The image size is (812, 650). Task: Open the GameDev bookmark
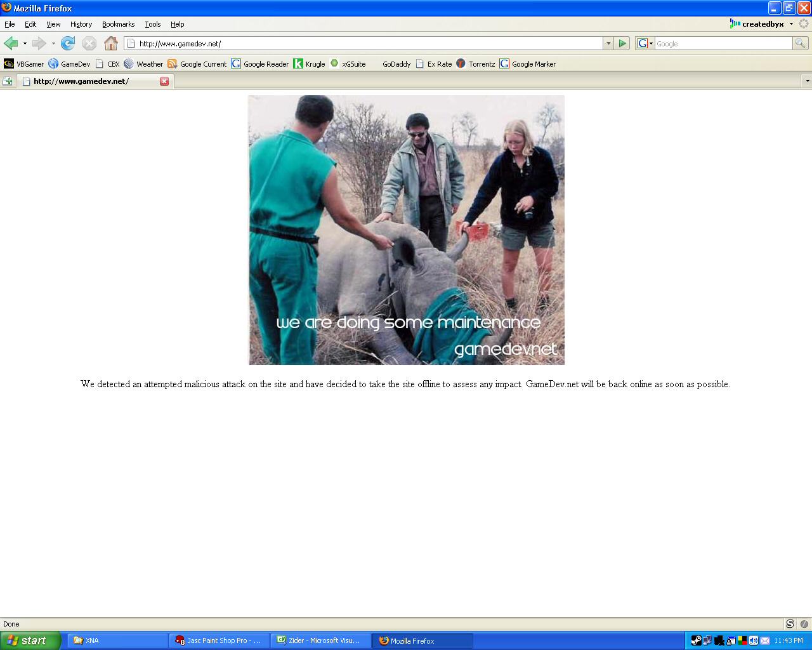tap(69, 63)
